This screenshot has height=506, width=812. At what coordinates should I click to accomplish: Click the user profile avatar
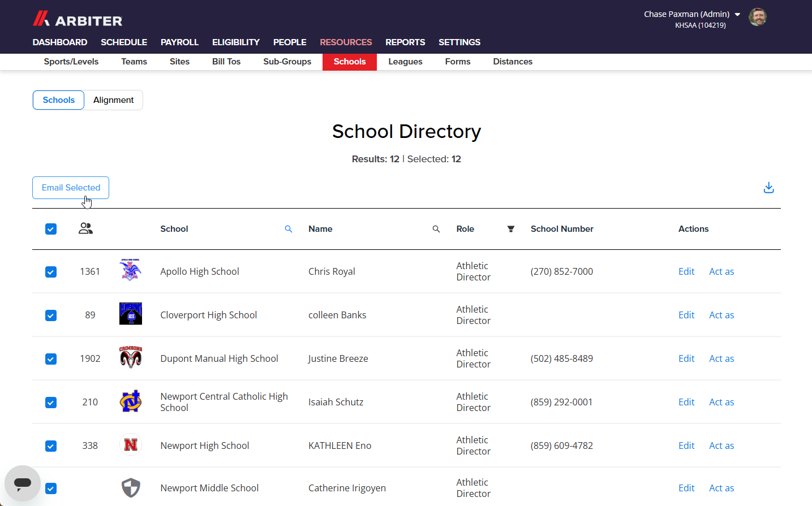[758, 17]
